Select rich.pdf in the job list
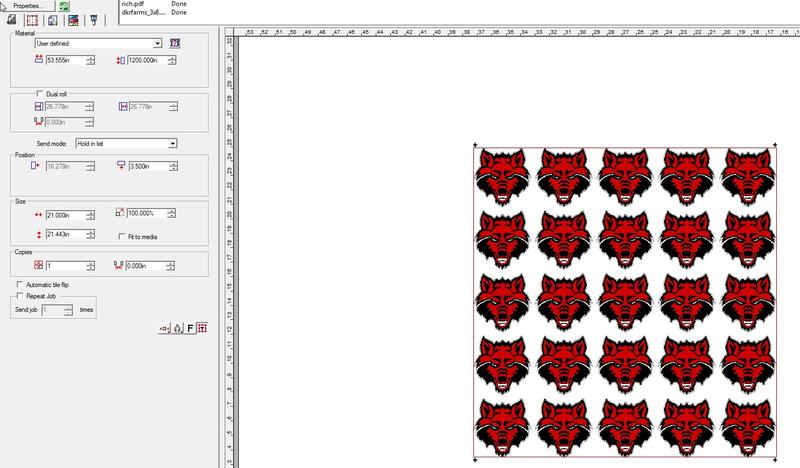This screenshot has height=468, width=800. click(x=133, y=4)
